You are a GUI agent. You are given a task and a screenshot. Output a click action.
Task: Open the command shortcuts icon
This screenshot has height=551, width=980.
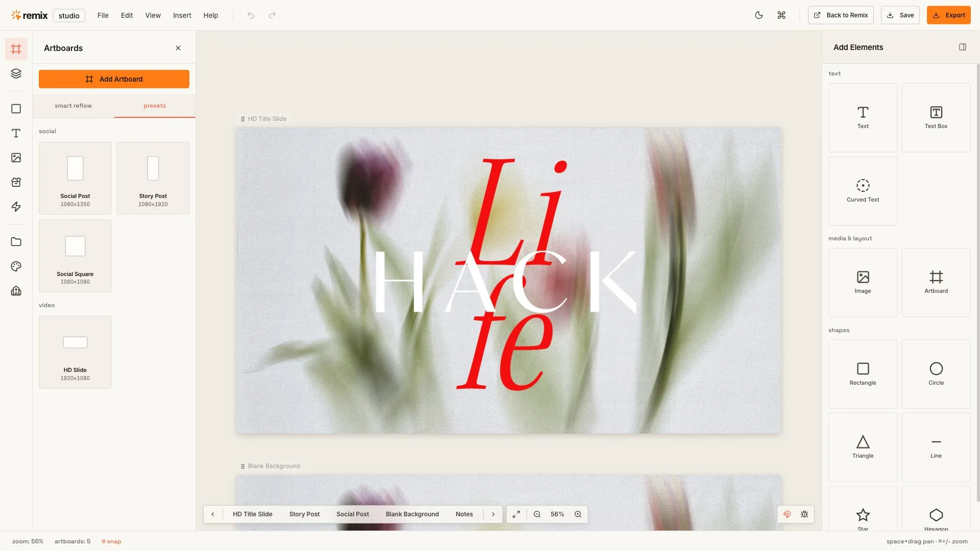(781, 15)
